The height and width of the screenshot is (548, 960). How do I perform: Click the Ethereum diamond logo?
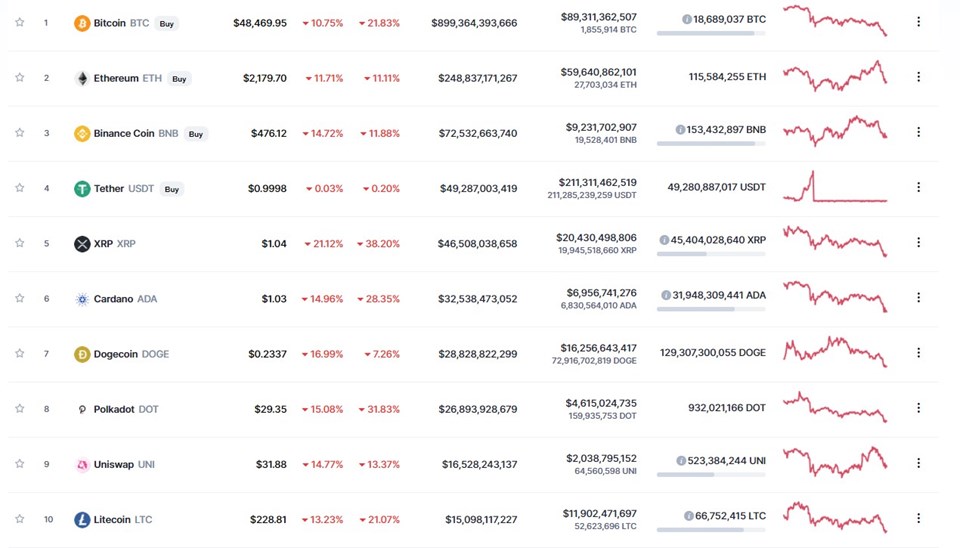tap(81, 78)
